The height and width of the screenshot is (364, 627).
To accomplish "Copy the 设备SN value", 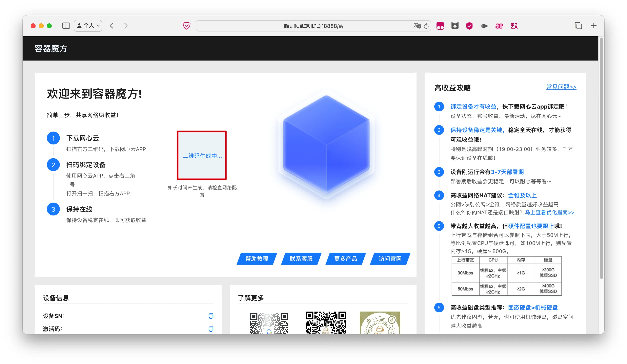I will tap(211, 316).
